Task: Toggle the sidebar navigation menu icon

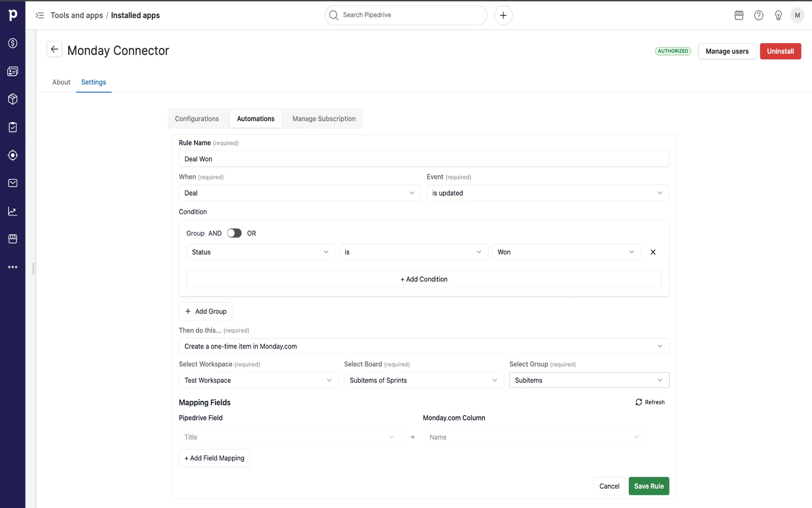Action: pyautogui.click(x=39, y=15)
